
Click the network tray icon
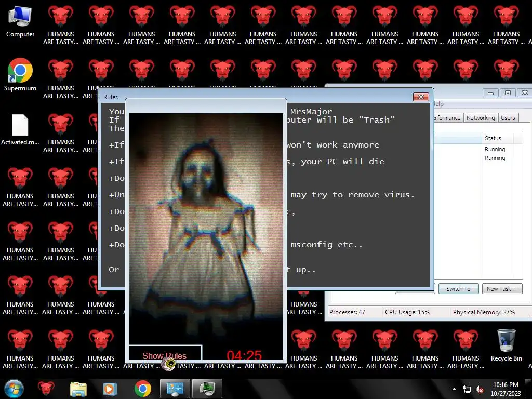[467, 390]
